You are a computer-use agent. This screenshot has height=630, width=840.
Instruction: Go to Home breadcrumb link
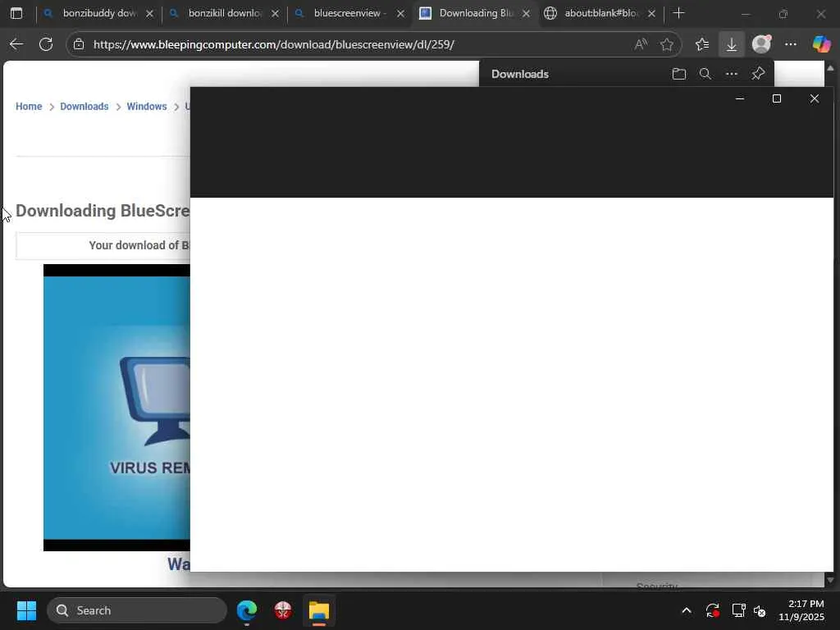(x=29, y=107)
